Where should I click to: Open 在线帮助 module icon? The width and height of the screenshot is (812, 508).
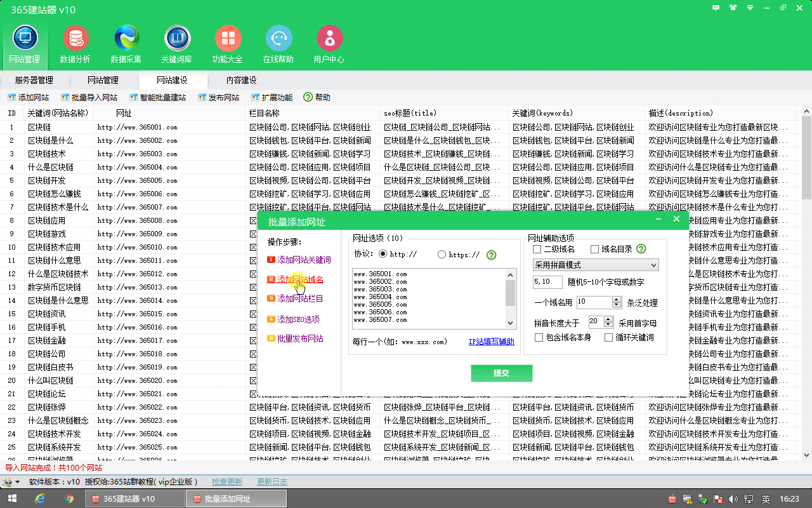(x=278, y=44)
